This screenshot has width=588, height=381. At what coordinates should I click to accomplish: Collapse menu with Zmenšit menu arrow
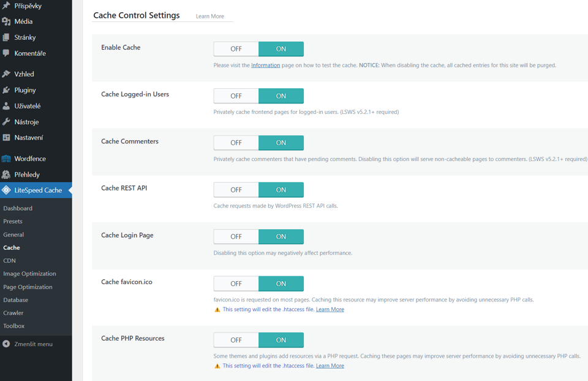tap(6, 344)
